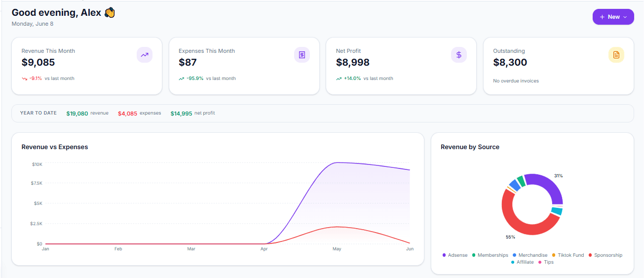The image size is (644, 278).
Task: Toggle Tips legend item
Action: click(x=546, y=262)
